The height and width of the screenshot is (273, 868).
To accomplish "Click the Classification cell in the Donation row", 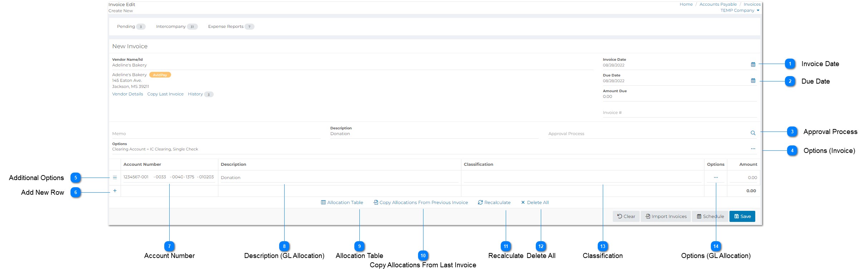I will [x=582, y=178].
